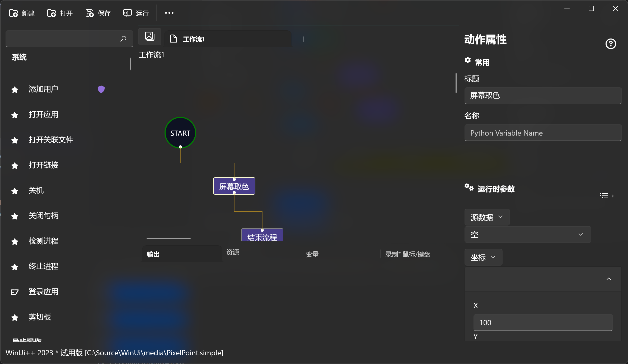Open the three-dot more options menu
The width and height of the screenshot is (628, 364).
tap(169, 13)
